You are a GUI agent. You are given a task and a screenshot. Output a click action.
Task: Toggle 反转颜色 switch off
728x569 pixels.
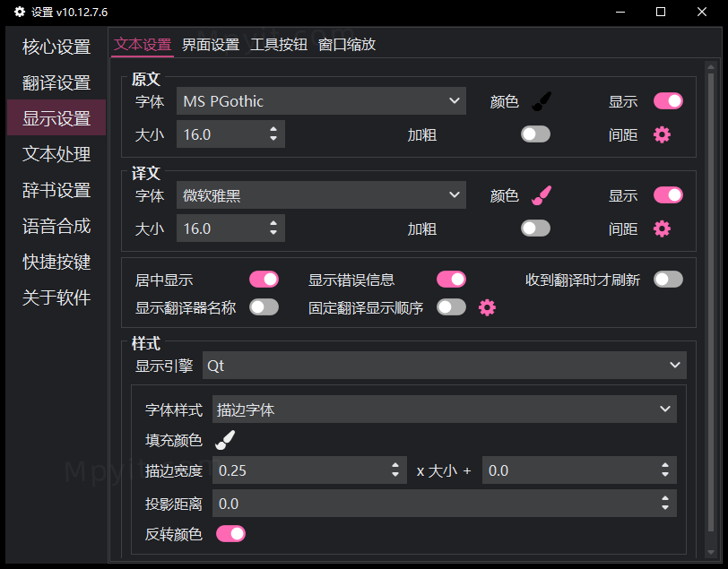coord(230,534)
